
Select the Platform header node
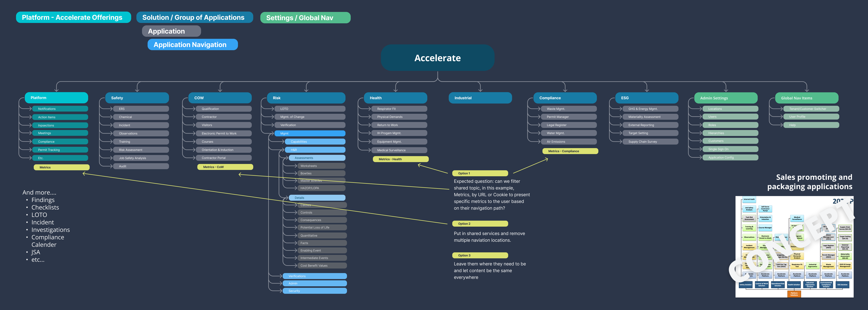[x=56, y=98]
